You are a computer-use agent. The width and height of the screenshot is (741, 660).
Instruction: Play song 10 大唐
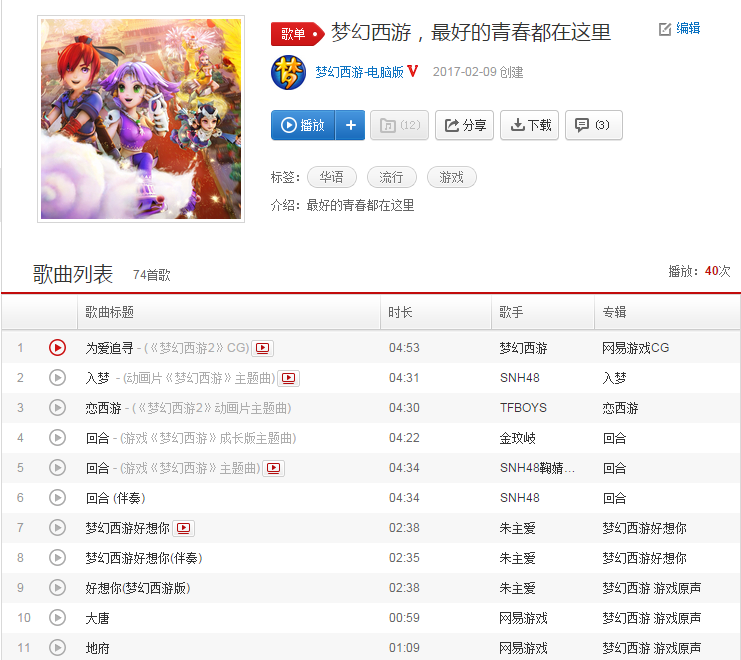[x=57, y=618]
